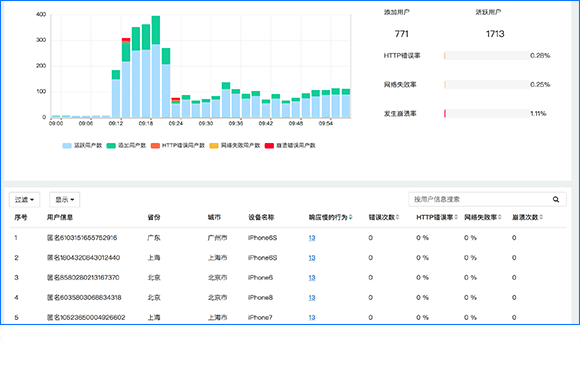
Task: Open the 过滤 filter dropdown
Action: tap(24, 200)
